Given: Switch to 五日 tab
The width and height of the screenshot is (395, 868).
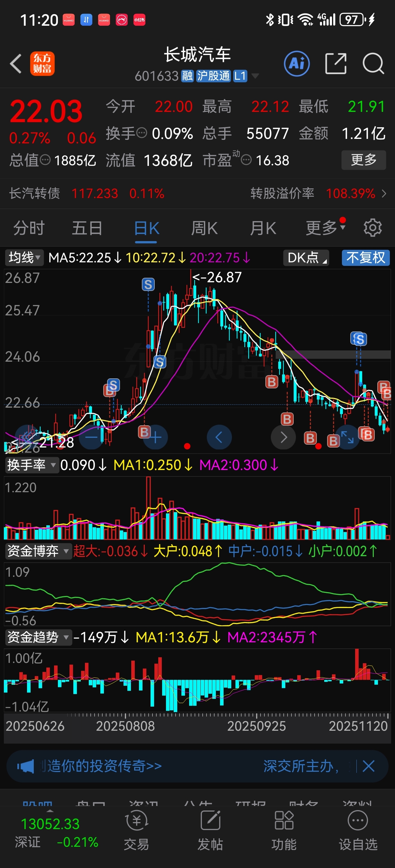Looking at the screenshot, I should (x=87, y=228).
